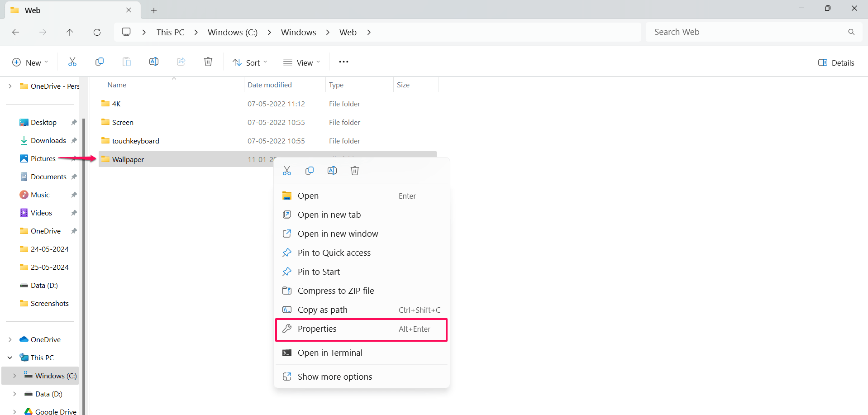Add a new tab with the plus button
The height and width of the screenshot is (415, 868).
pos(154,10)
